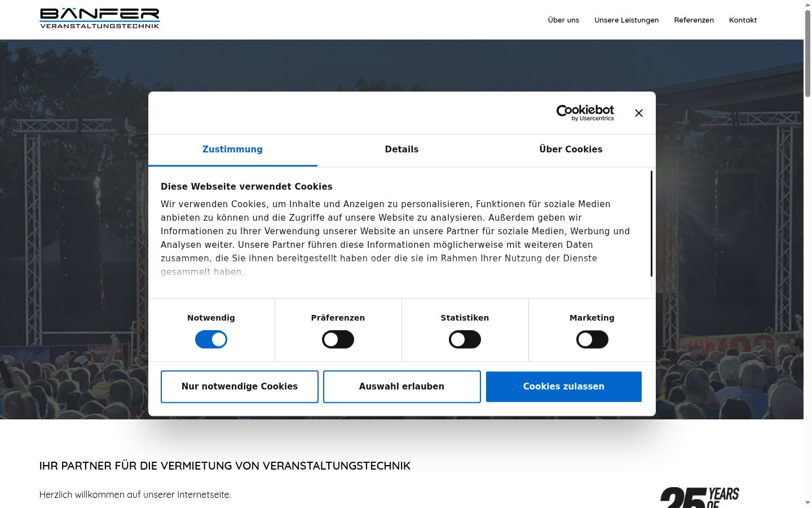812x508 pixels.
Task: Switch to the Zustimmung tab
Action: pyautogui.click(x=232, y=150)
